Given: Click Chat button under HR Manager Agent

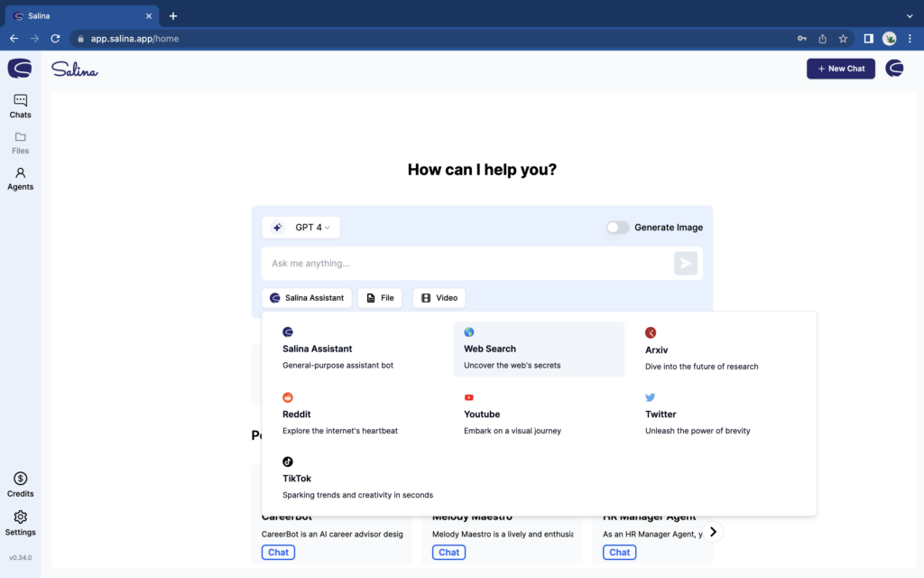Looking at the screenshot, I should [x=619, y=552].
